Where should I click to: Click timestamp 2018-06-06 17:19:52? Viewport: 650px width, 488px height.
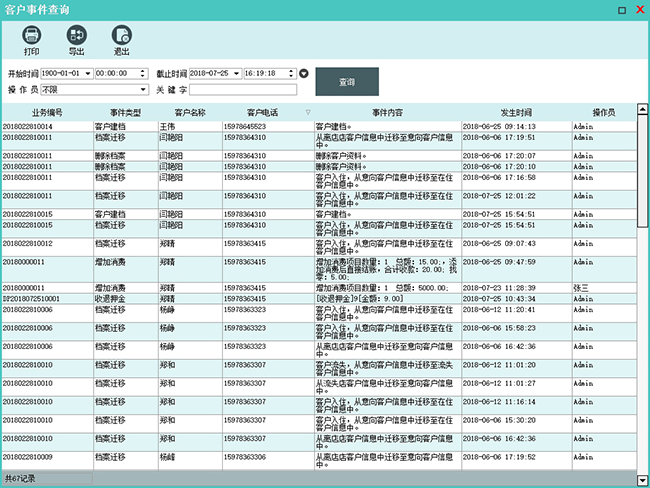pos(499,457)
